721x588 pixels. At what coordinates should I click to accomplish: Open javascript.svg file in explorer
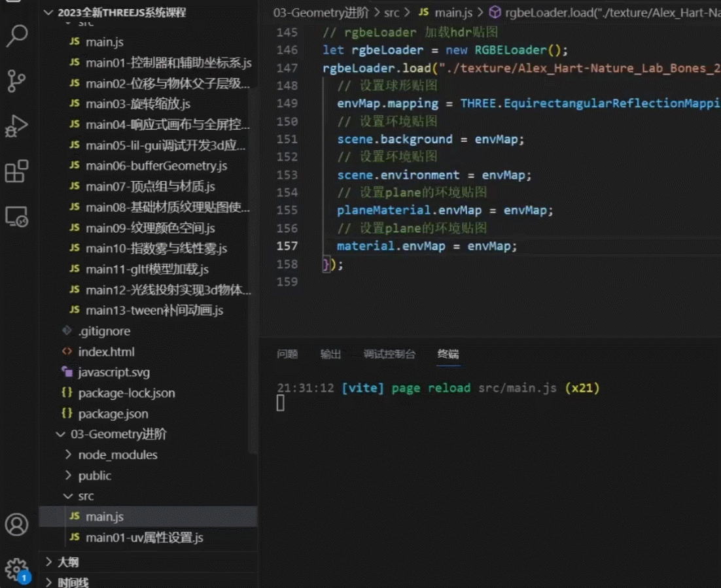114,372
